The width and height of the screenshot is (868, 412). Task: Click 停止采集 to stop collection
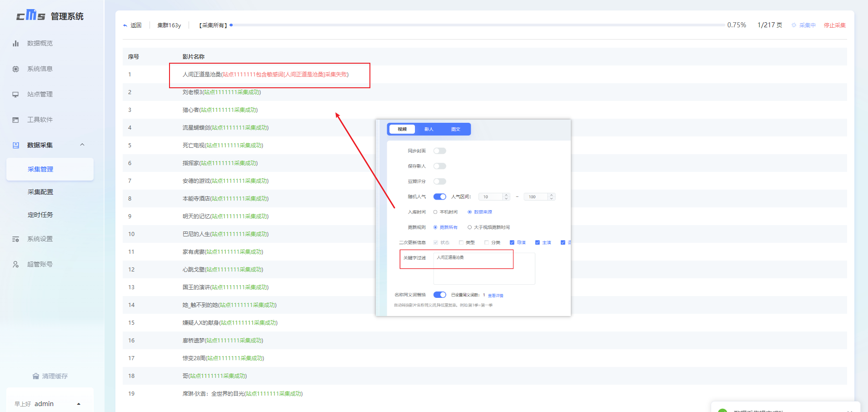coord(835,25)
